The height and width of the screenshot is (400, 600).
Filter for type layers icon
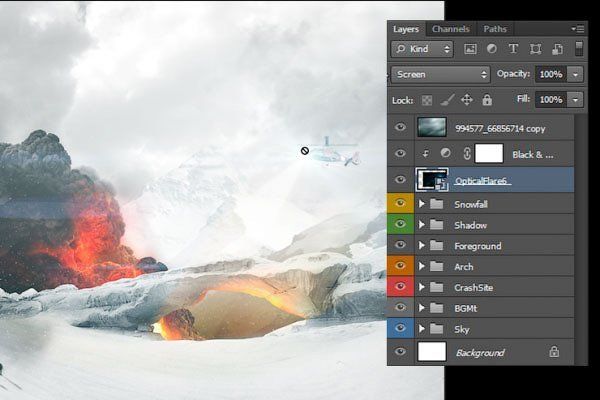(x=513, y=49)
